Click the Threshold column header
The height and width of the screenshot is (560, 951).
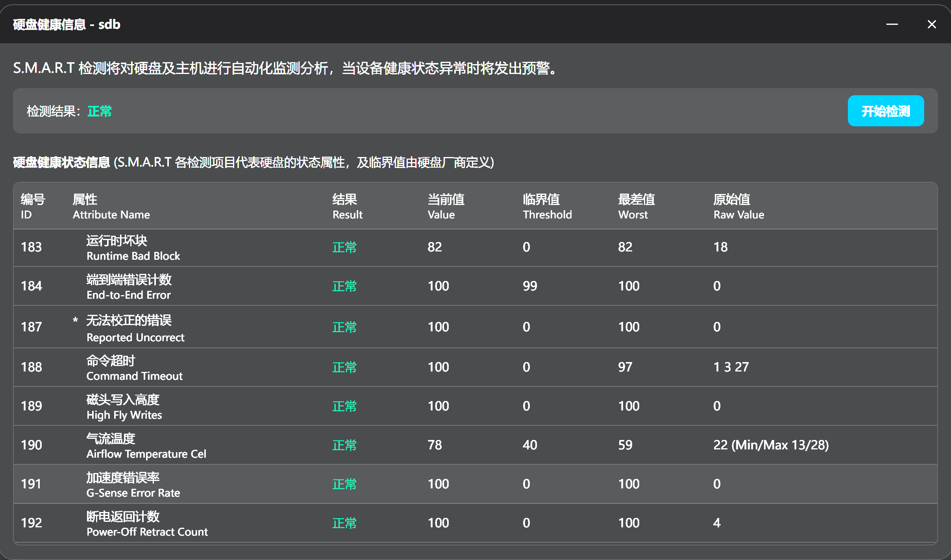[548, 206]
